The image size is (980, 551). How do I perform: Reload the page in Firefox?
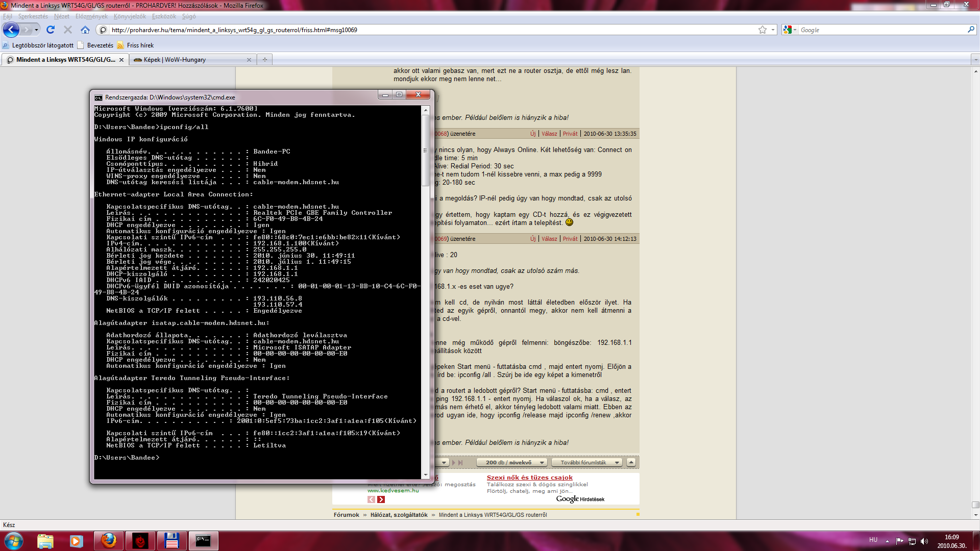pos(51,30)
